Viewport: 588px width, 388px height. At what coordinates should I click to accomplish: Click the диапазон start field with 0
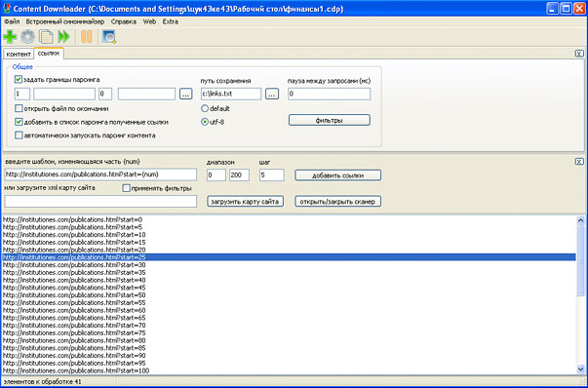(x=216, y=175)
